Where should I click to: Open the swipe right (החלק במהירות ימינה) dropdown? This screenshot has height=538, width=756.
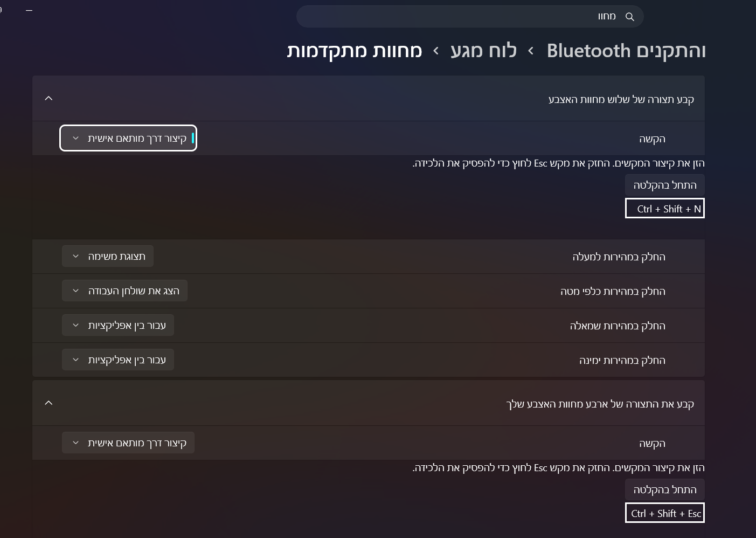pyautogui.click(x=118, y=360)
